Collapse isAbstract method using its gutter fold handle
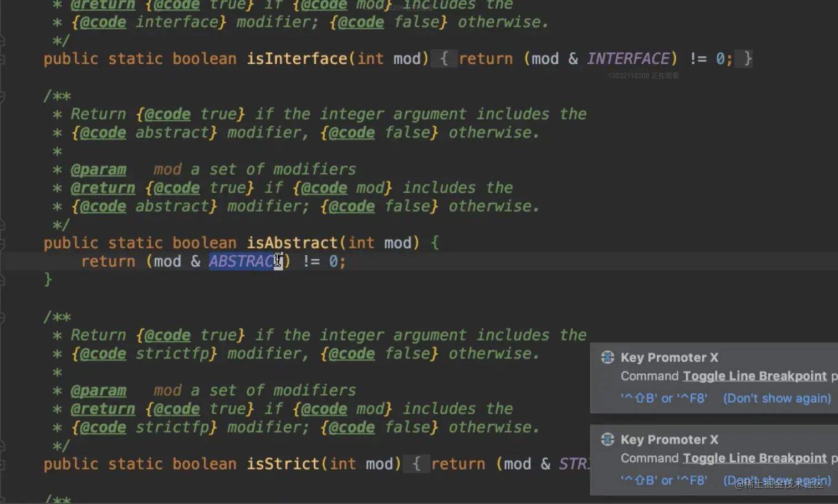 click(x=2, y=243)
